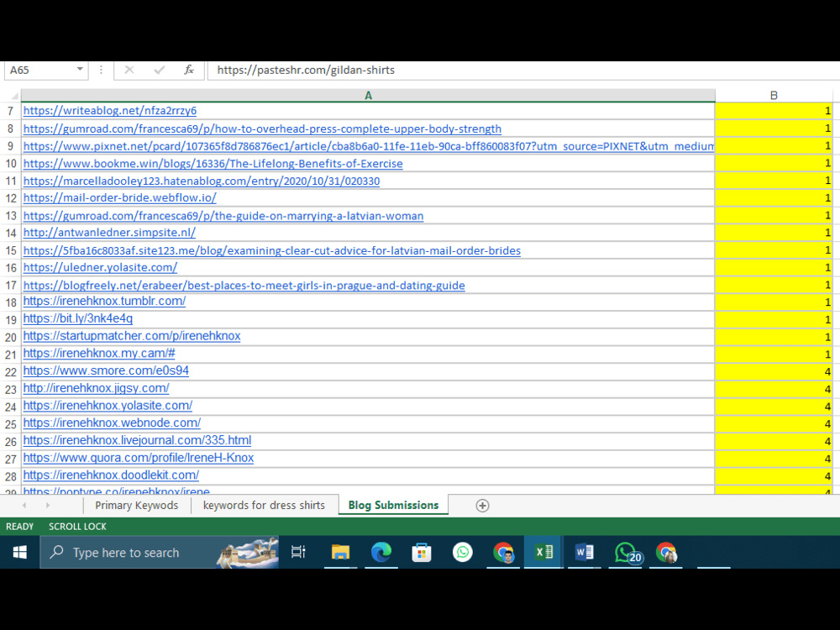
Task: Open the marcelladooley123.hatenablog.com link
Action: pyautogui.click(x=202, y=181)
